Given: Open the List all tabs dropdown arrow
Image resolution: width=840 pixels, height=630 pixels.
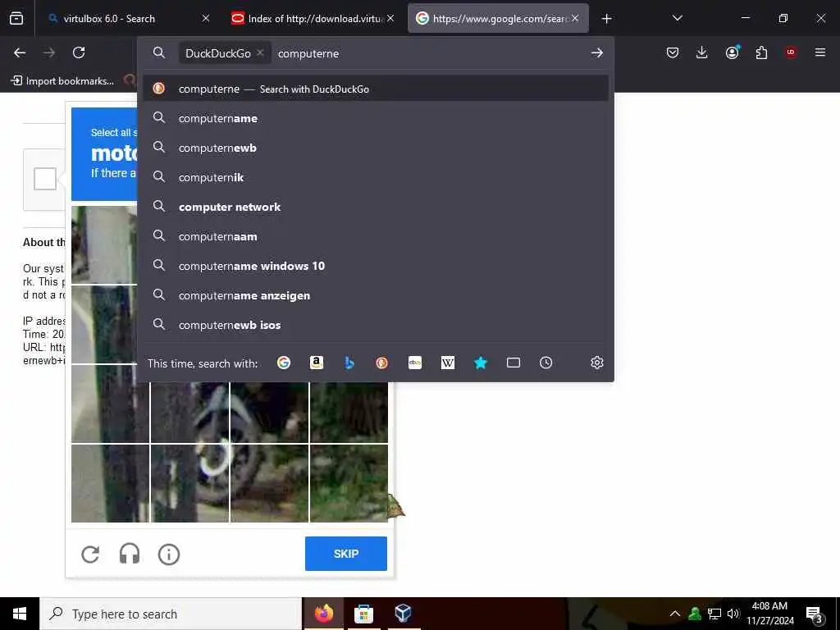Looking at the screenshot, I should [677, 18].
